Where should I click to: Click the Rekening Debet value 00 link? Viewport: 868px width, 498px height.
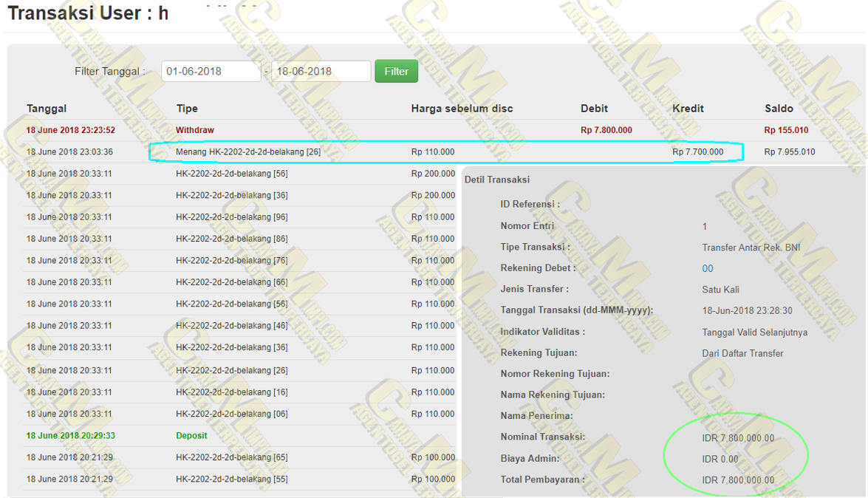pos(708,269)
